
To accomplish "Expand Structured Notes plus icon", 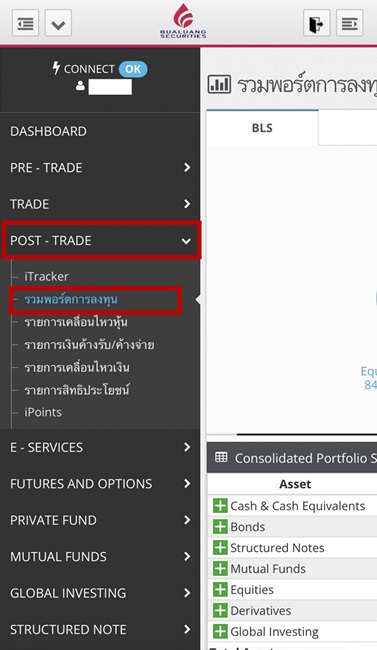I will [220, 548].
